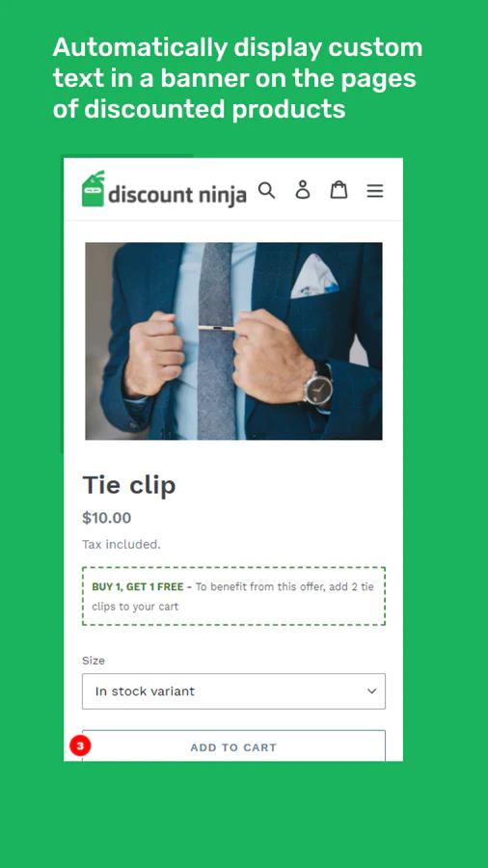The image size is (488, 868).
Task: Click the white headline about custom banner text
Action: coord(238,78)
